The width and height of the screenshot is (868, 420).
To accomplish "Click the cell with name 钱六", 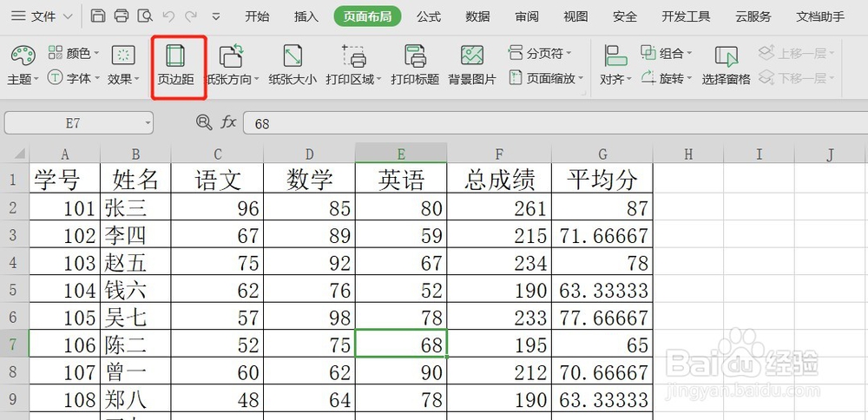I will click(135, 290).
